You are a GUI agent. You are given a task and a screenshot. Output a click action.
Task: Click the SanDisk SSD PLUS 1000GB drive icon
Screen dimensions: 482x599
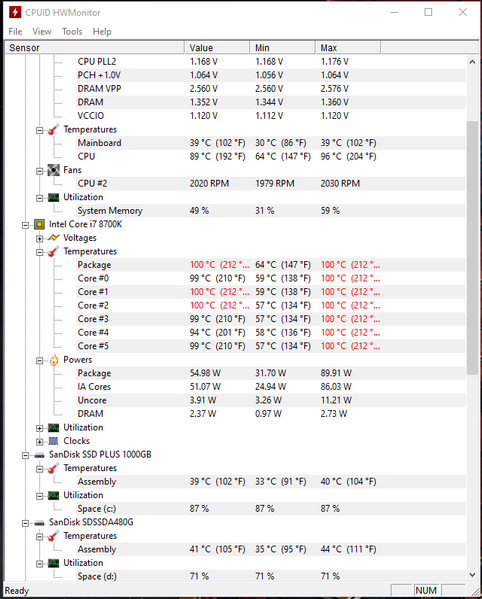coord(39,455)
